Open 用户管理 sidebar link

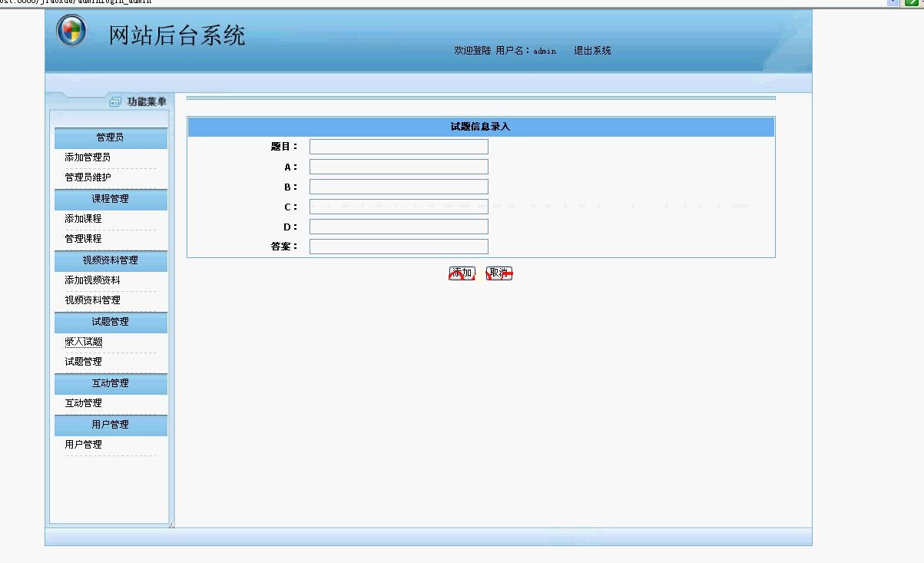click(x=83, y=445)
